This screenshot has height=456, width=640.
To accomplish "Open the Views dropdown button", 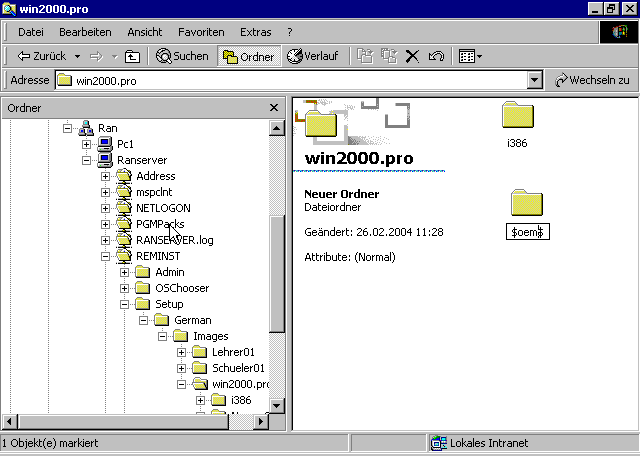I will pyautogui.click(x=470, y=56).
